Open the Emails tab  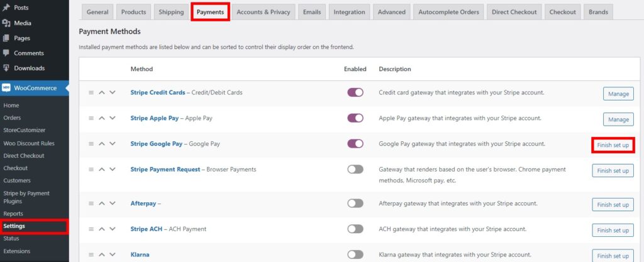[x=312, y=12]
